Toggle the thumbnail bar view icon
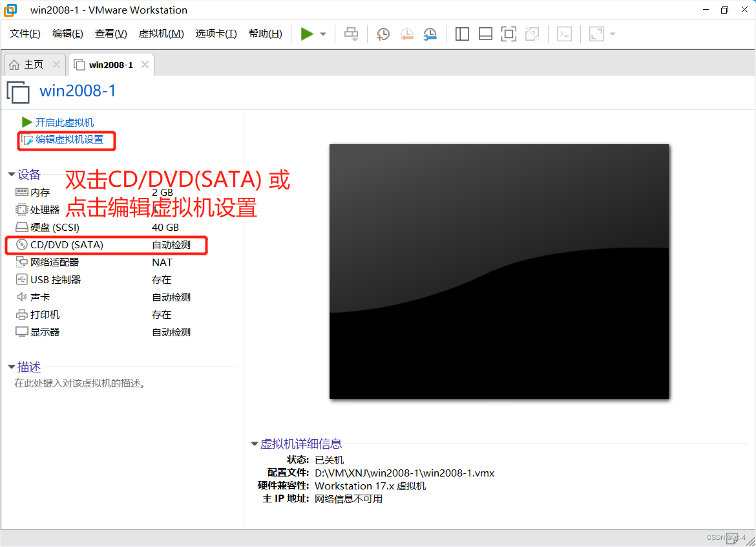 [x=485, y=34]
